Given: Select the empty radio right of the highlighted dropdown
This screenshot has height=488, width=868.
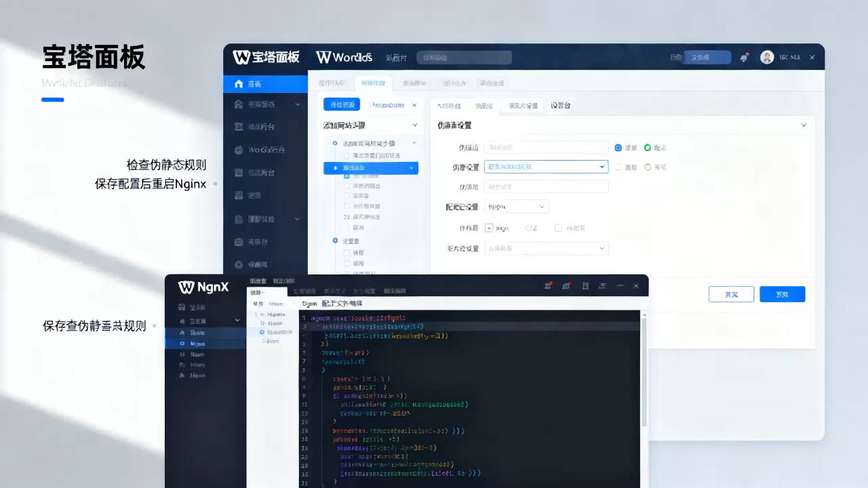Looking at the screenshot, I should pos(618,167).
